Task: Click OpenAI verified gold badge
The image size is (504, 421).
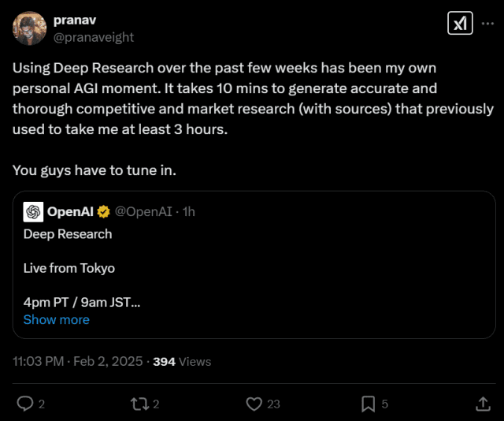Action: click(x=103, y=211)
